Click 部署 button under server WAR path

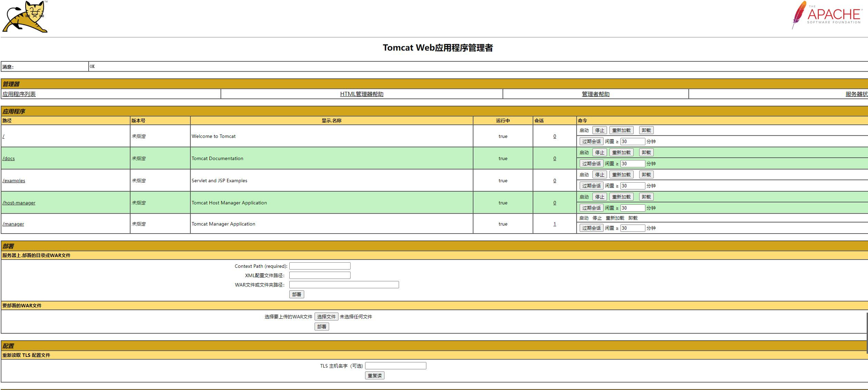(x=297, y=294)
